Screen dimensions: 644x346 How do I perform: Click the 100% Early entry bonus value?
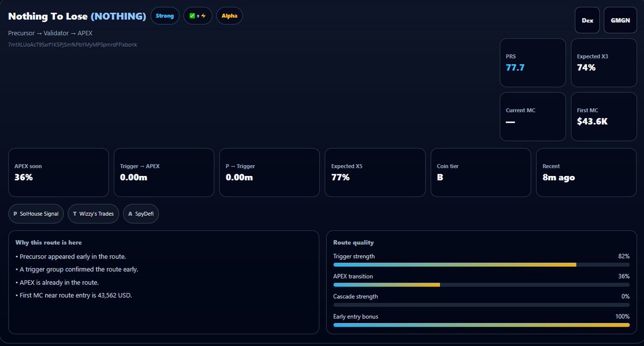click(623, 316)
